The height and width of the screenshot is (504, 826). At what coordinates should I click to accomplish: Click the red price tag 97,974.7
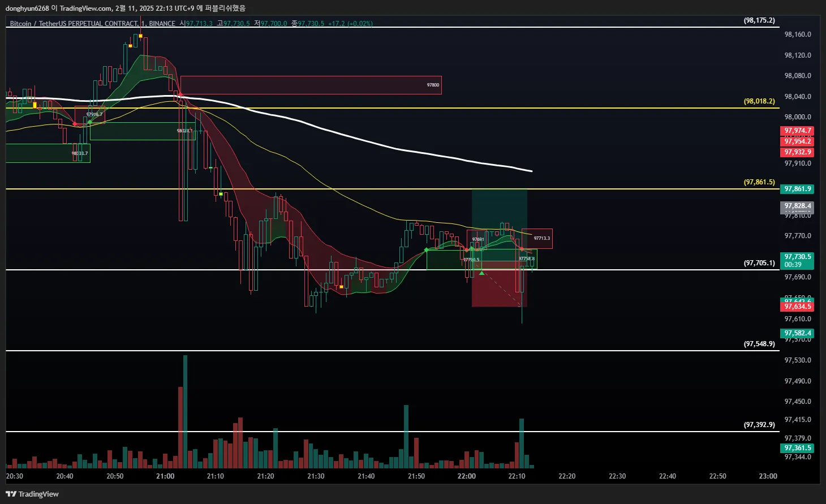[797, 131]
